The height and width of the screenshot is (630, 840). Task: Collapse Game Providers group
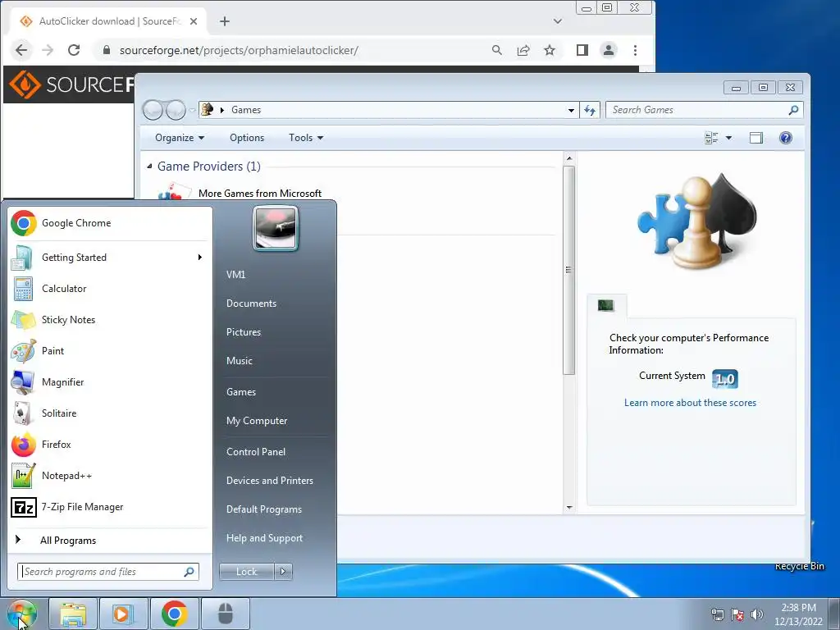(x=149, y=167)
